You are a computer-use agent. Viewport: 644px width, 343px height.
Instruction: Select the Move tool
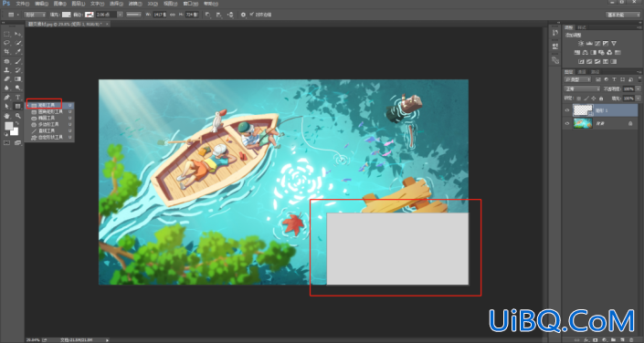(17, 34)
